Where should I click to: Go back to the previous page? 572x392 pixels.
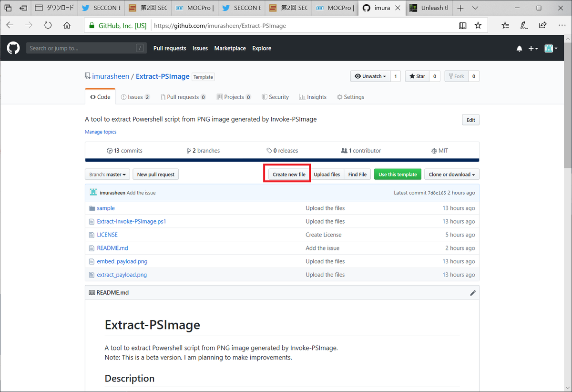click(x=10, y=26)
